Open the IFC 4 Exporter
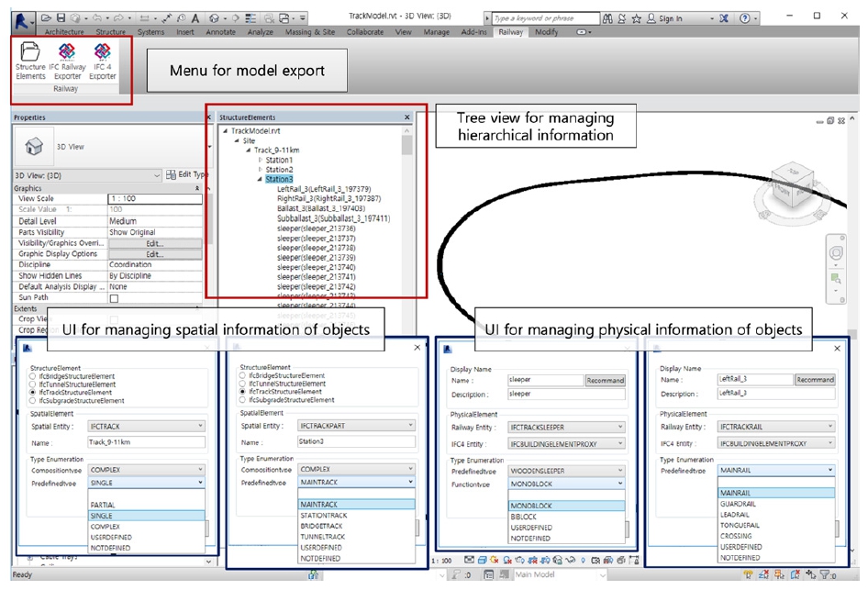Screen dimensions: 868x590 click(103, 61)
